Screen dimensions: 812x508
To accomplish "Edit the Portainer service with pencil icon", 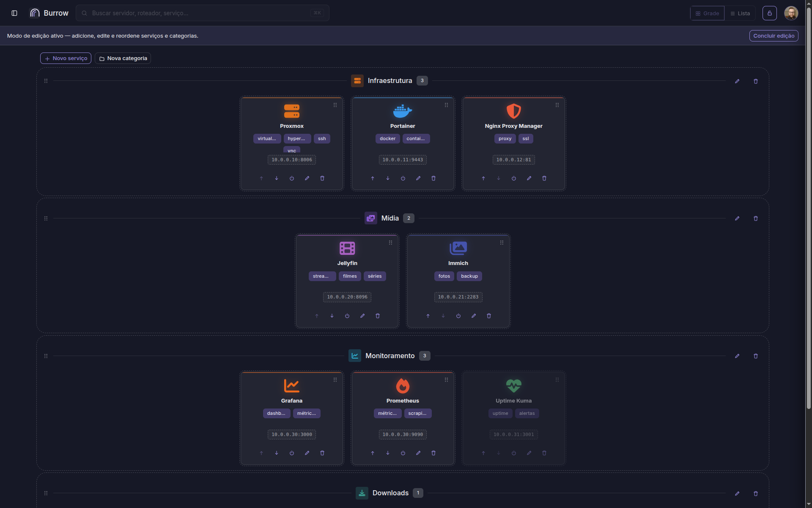I will [x=418, y=178].
